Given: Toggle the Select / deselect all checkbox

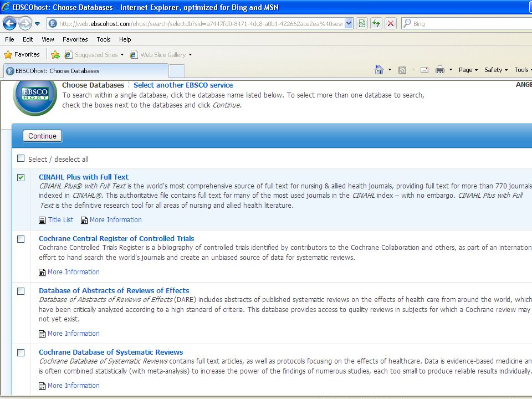Looking at the screenshot, I should click(x=21, y=158).
